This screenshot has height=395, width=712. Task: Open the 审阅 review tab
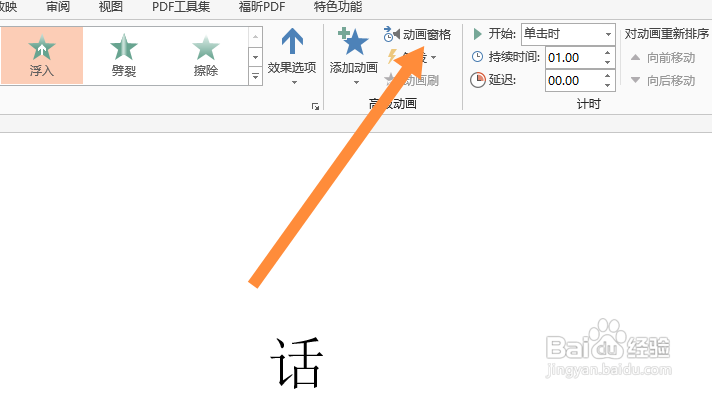[58, 6]
